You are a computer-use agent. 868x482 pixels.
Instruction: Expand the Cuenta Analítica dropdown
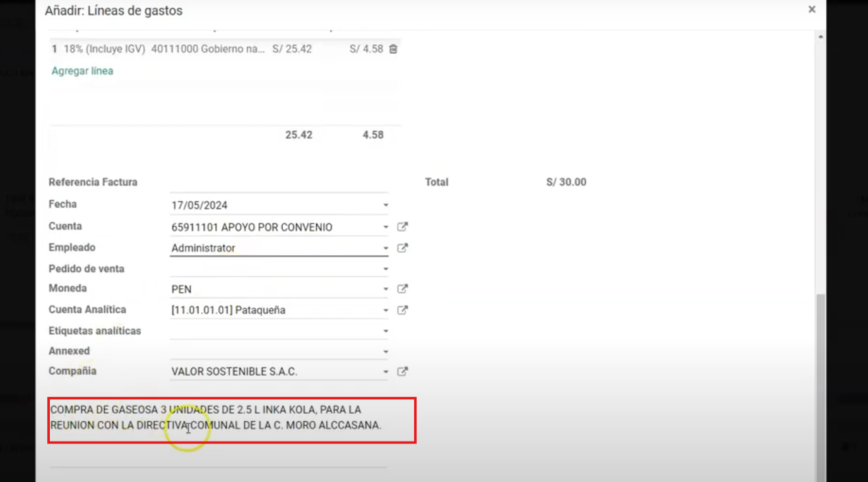click(386, 310)
